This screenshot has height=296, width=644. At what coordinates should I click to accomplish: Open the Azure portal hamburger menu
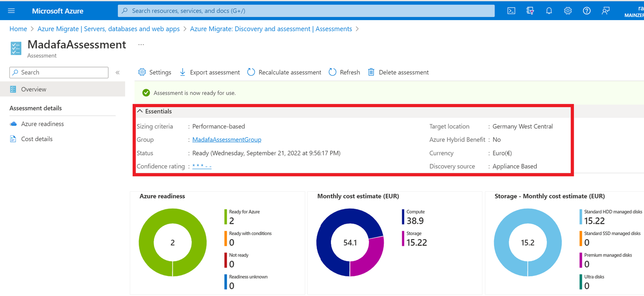(x=12, y=11)
